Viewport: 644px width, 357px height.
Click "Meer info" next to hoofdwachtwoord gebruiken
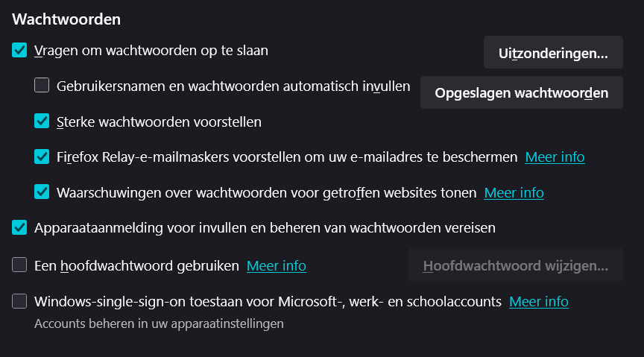point(276,265)
